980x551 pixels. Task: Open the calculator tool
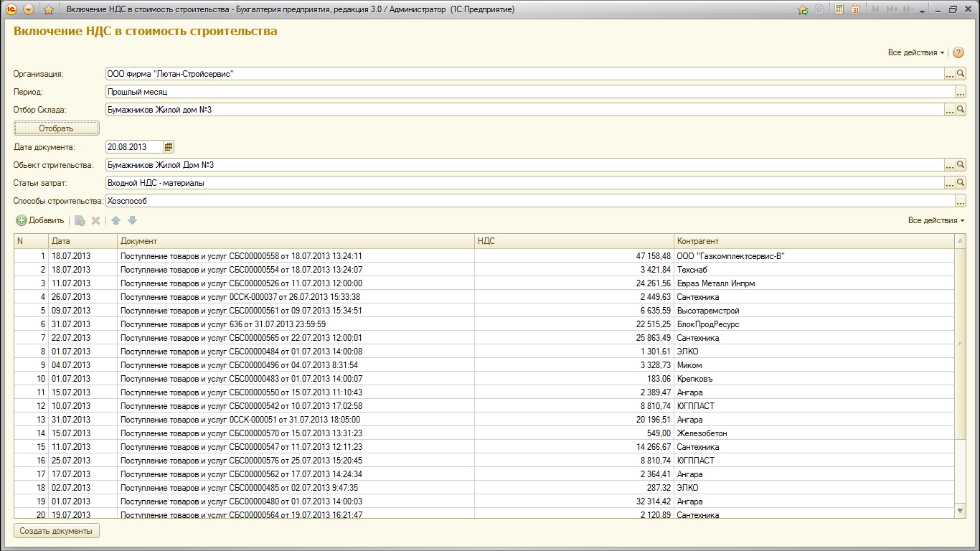tap(838, 10)
